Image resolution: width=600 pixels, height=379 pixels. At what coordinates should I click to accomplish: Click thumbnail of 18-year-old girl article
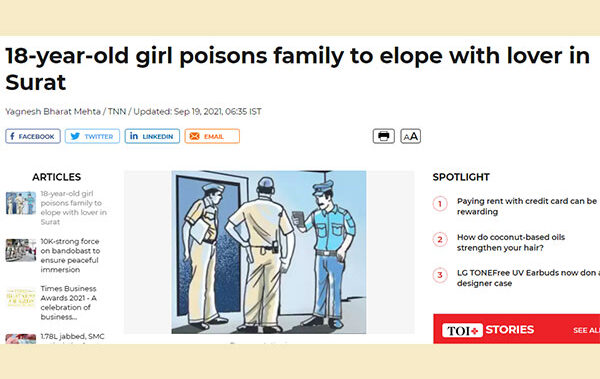point(21,203)
